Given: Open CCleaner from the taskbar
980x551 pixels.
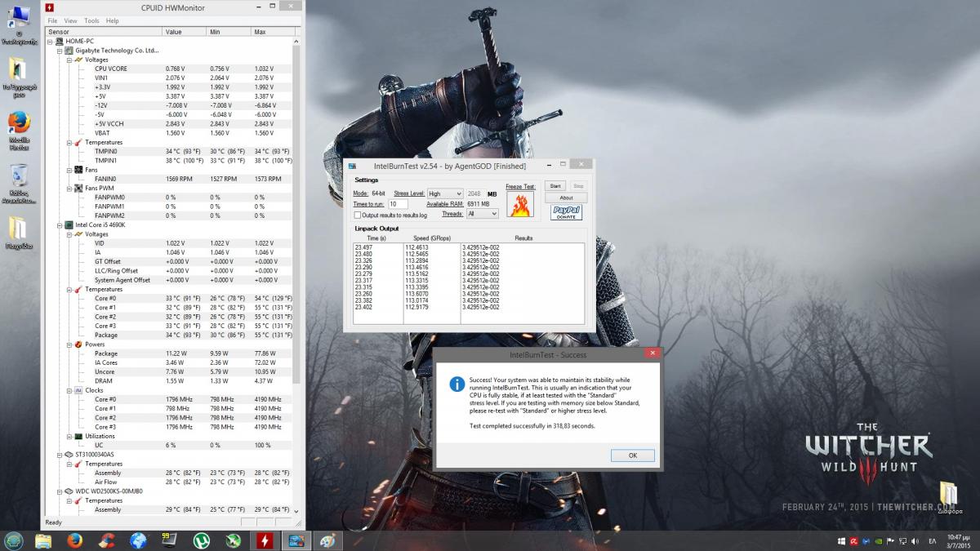Looking at the screenshot, I should [x=106, y=540].
